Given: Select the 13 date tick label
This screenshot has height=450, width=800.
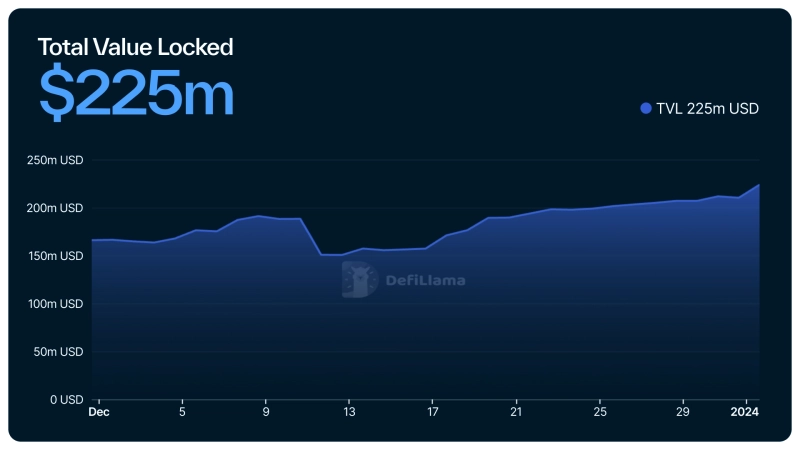Looking at the screenshot, I should [349, 412].
